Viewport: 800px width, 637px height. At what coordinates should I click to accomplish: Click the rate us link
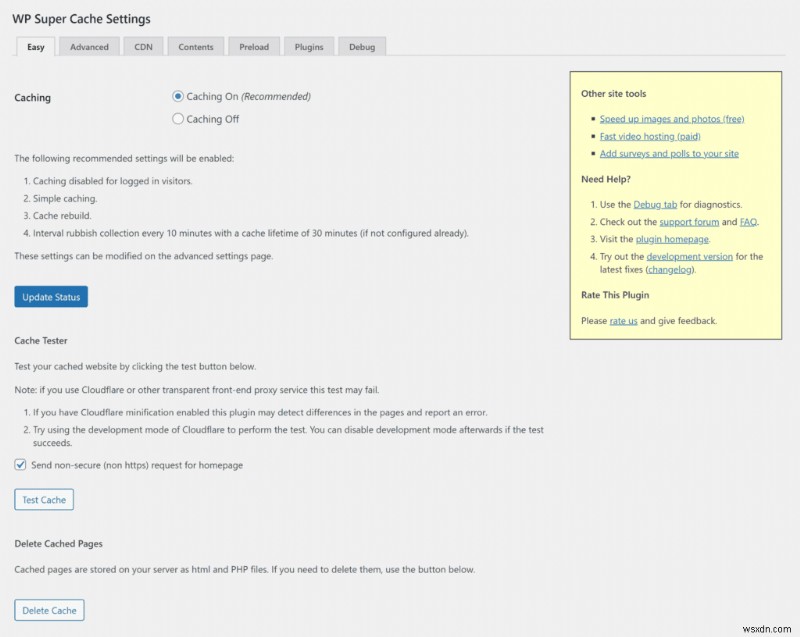[623, 321]
